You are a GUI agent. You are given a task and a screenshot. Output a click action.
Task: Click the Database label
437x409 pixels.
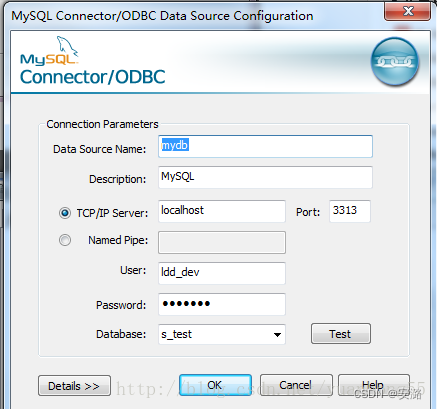click(121, 334)
